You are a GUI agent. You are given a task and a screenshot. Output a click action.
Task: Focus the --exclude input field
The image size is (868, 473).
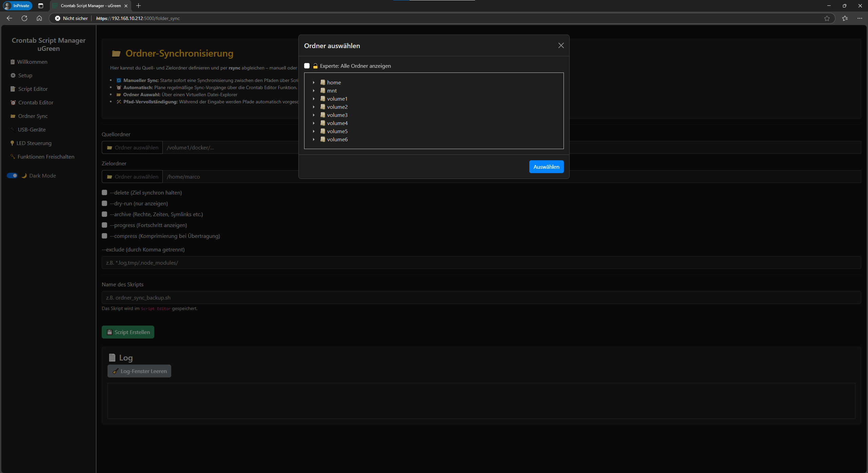[481, 263]
